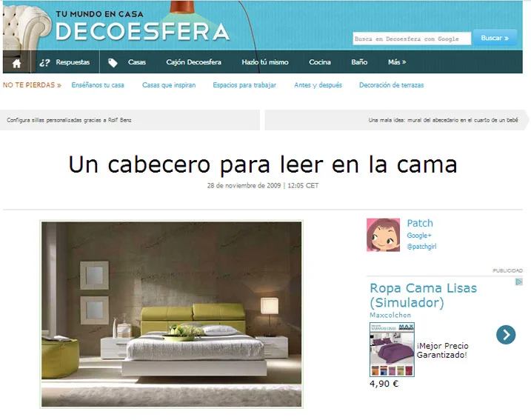This screenshot has width=531, height=420.
Task: Click Patch's author avatar image
Action: [x=383, y=235]
